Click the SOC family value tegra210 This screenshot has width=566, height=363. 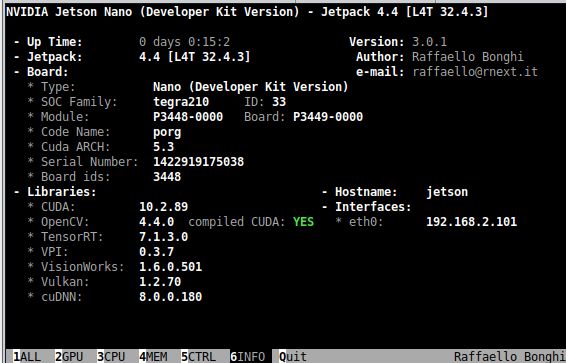pos(181,102)
